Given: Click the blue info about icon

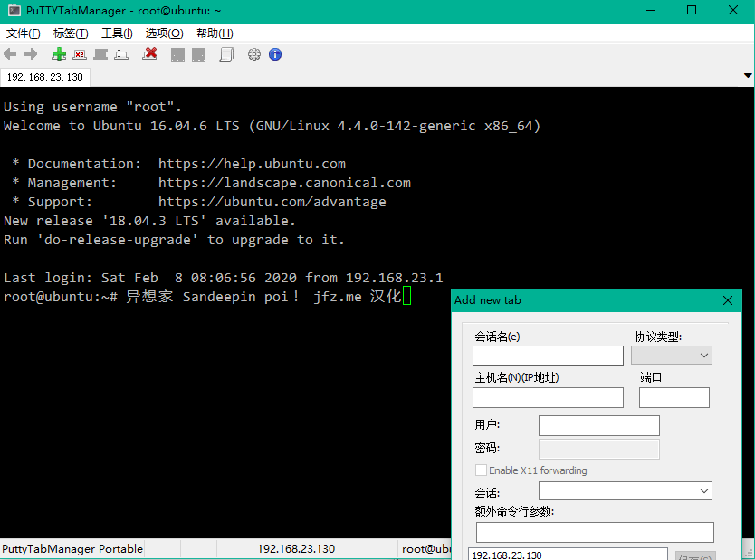Looking at the screenshot, I should click(275, 54).
